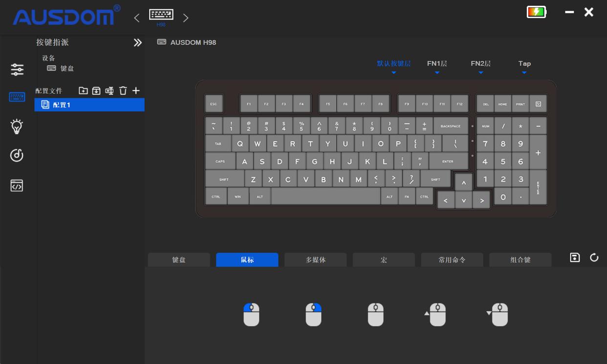Select the Q key on virtual keyboard
The height and width of the screenshot is (364, 607).
(240, 144)
